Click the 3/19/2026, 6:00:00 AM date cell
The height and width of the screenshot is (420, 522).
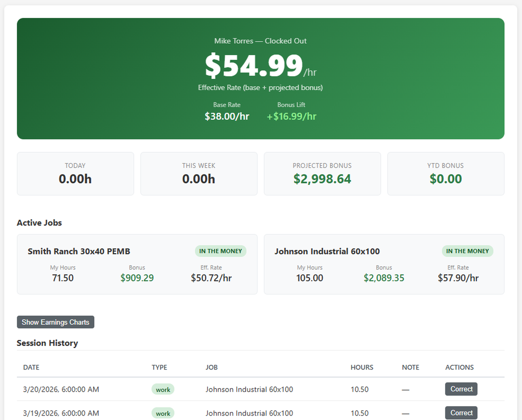61,413
